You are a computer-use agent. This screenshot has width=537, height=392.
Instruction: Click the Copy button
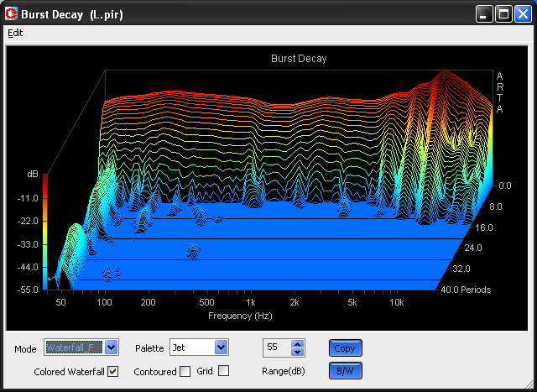point(345,348)
